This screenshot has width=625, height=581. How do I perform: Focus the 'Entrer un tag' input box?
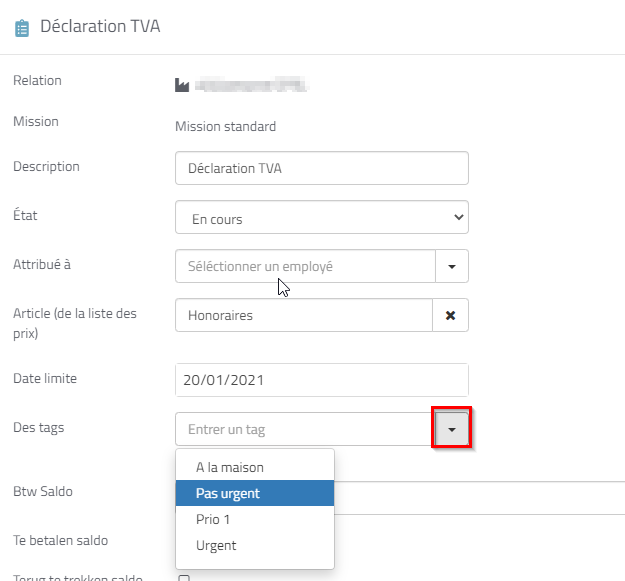pos(303,429)
